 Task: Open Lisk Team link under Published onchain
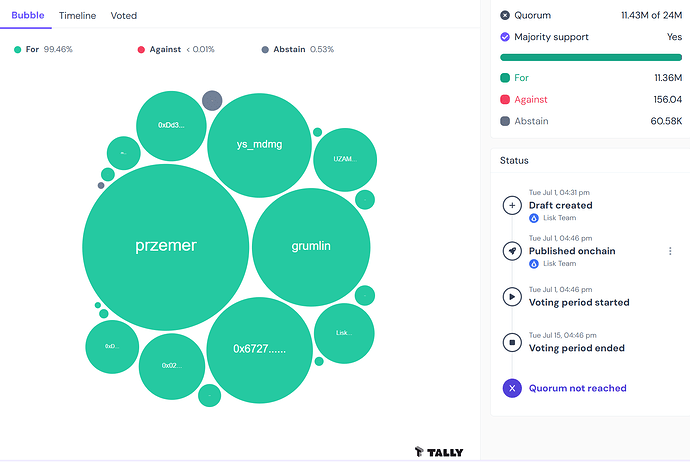coord(559,264)
